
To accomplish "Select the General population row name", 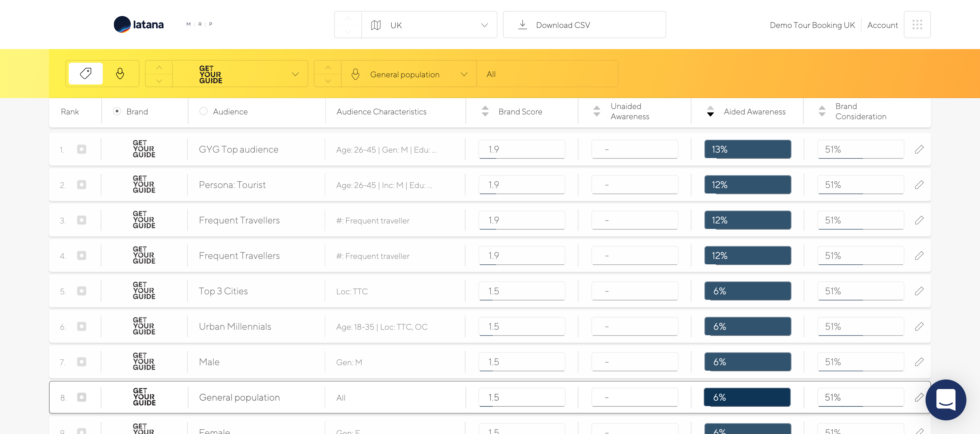I will (x=239, y=397).
